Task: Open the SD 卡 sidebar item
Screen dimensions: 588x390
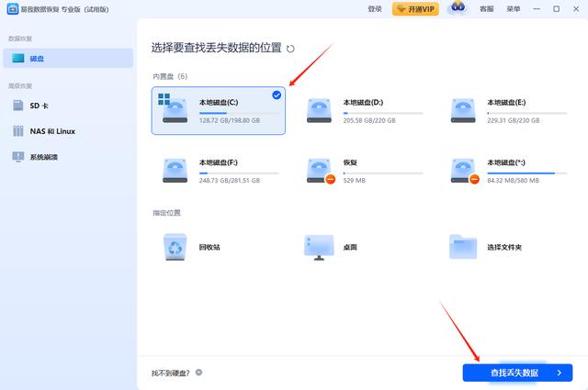Action: 68,106
